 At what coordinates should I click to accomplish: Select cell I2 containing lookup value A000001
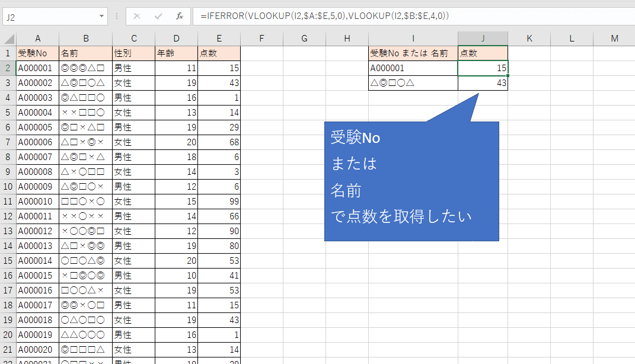click(x=412, y=68)
